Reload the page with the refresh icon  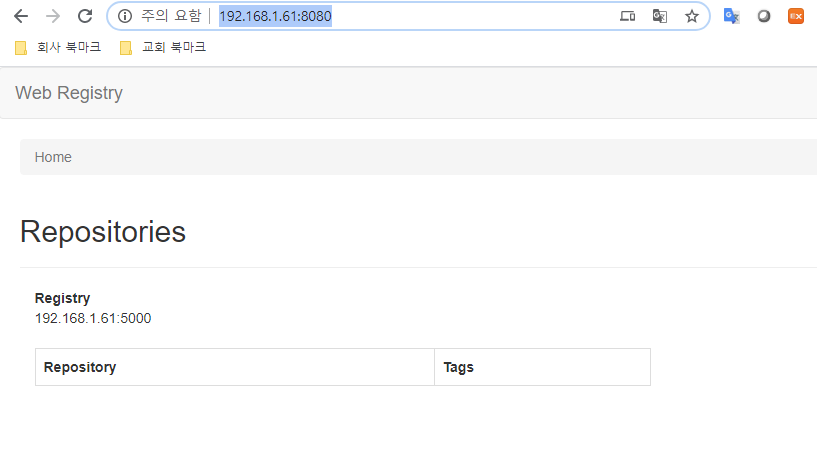tap(85, 17)
